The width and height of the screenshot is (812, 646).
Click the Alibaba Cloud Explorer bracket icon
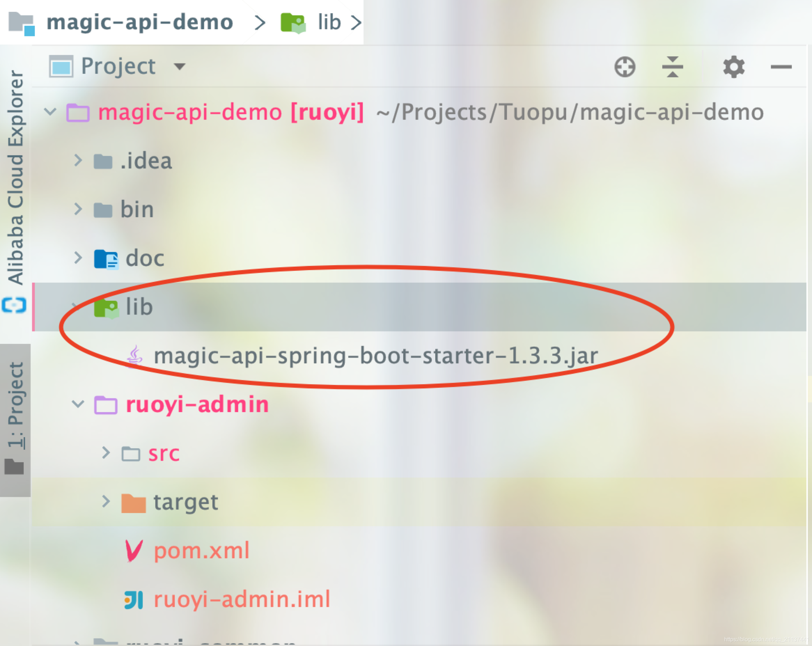[x=14, y=305]
